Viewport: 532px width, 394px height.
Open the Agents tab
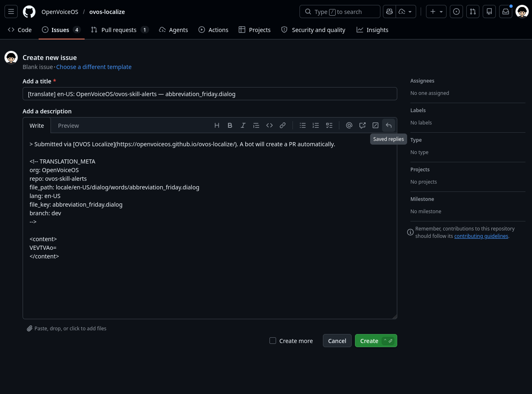point(173,30)
